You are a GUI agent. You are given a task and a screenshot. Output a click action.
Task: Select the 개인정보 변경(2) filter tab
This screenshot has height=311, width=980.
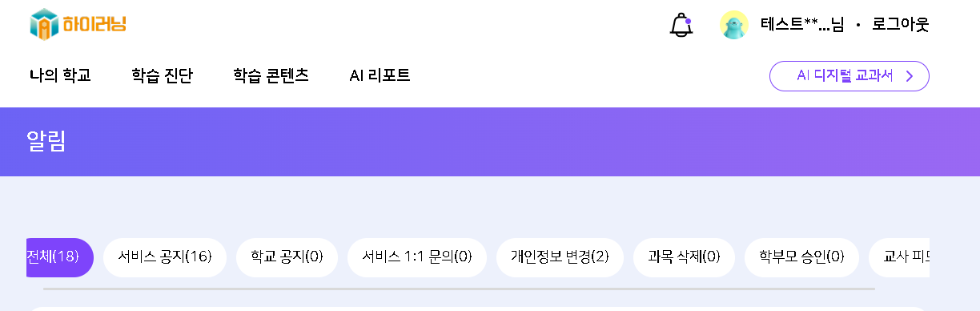[x=560, y=257]
